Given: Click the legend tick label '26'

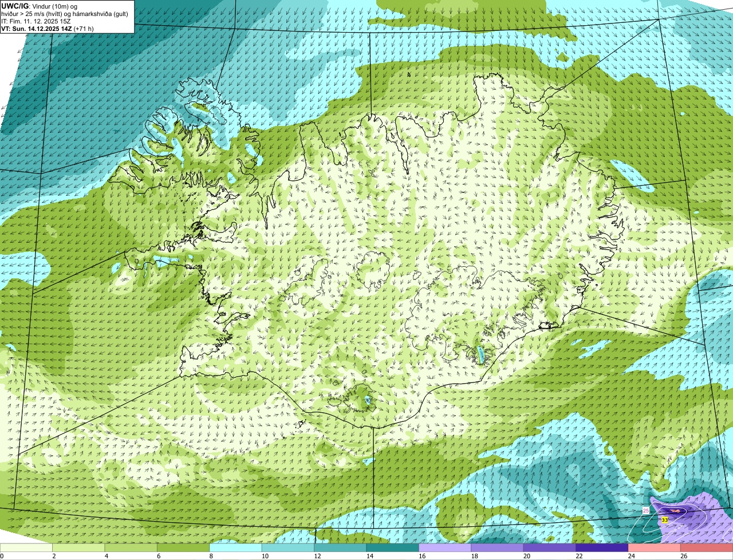Looking at the screenshot, I should pyautogui.click(x=683, y=556).
